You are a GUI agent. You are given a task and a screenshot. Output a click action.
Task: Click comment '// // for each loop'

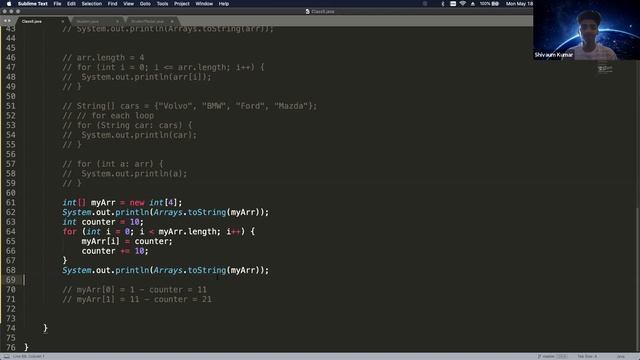[108, 116]
